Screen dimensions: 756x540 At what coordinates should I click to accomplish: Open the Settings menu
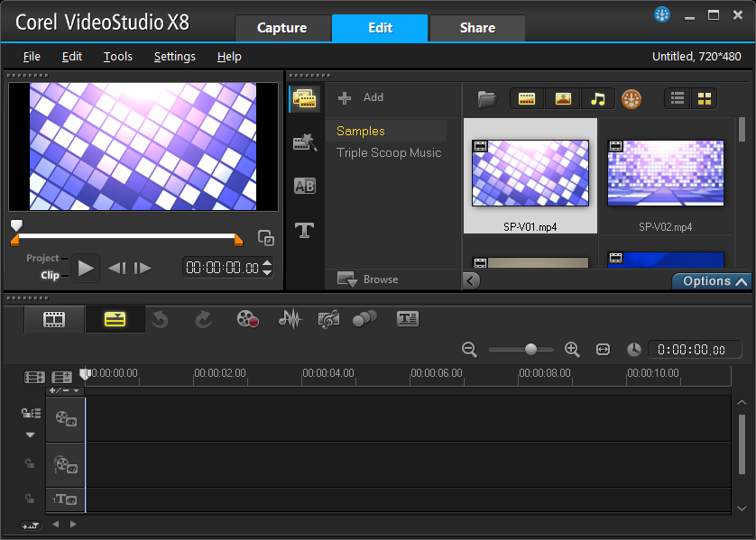(174, 57)
